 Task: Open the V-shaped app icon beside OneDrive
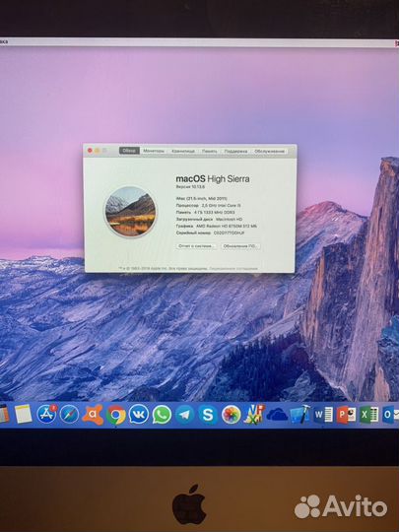pyautogui.click(x=254, y=414)
